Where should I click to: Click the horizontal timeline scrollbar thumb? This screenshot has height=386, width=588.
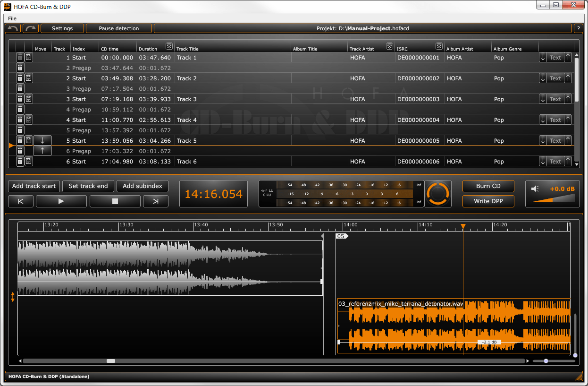pyautogui.click(x=111, y=361)
